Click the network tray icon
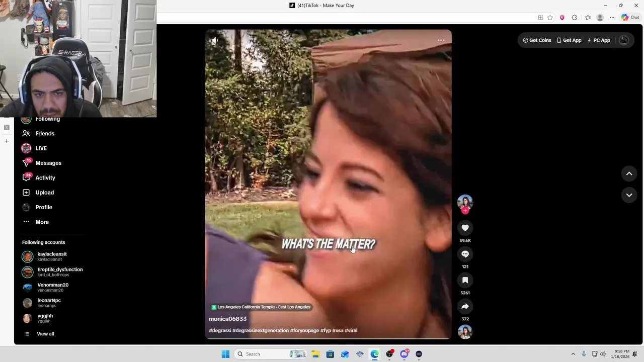Image resolution: width=644 pixels, height=362 pixels. coord(594,354)
